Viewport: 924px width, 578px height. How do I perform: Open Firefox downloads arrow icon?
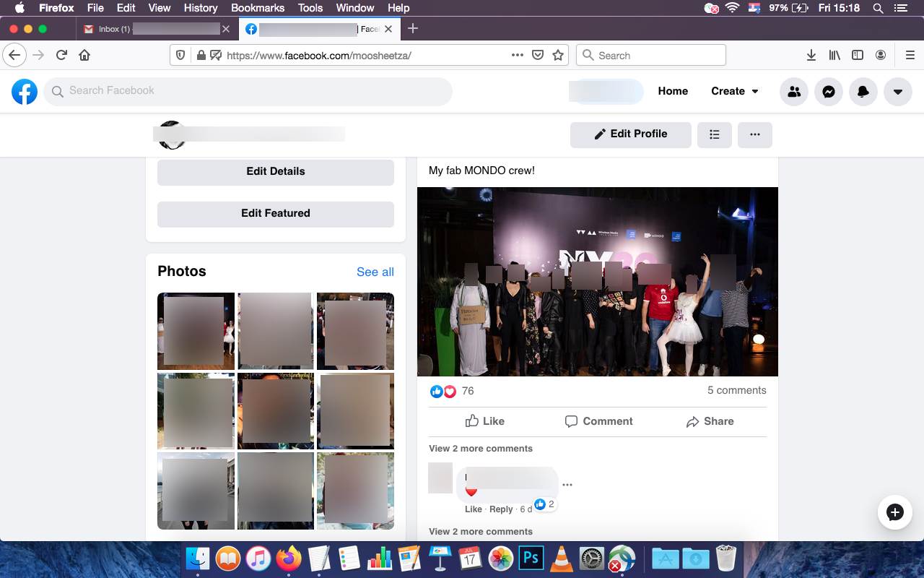click(x=811, y=55)
